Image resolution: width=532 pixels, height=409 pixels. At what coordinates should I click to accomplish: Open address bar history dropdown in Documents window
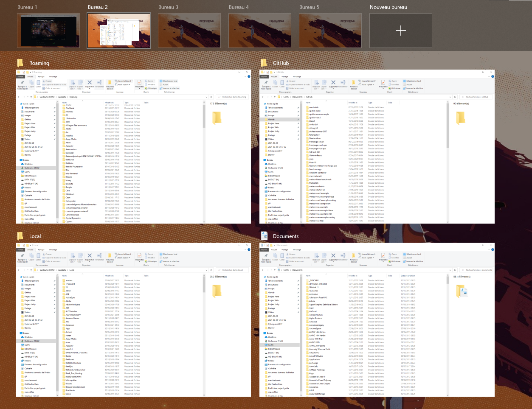coord(450,270)
